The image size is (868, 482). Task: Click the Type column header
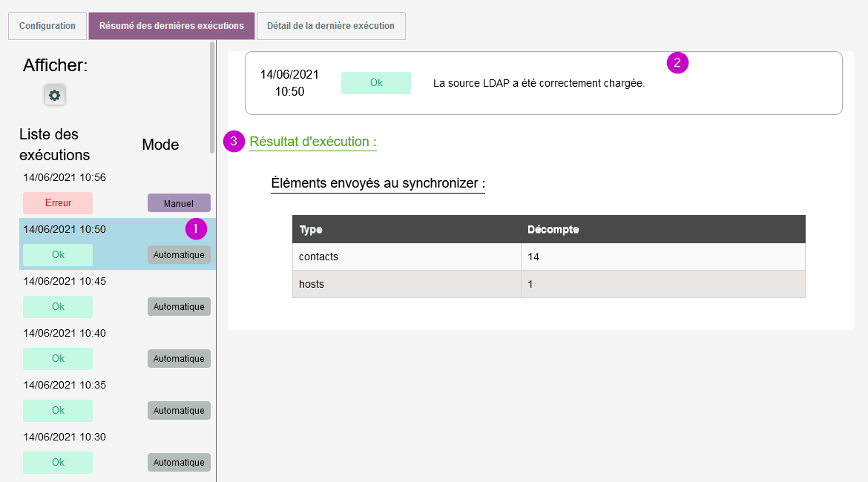(311, 229)
